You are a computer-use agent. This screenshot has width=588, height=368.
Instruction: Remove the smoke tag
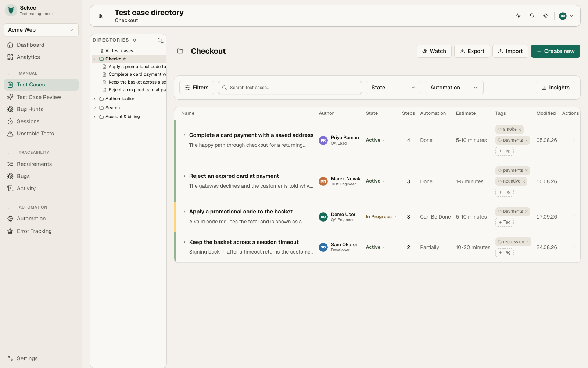pyautogui.click(x=520, y=130)
